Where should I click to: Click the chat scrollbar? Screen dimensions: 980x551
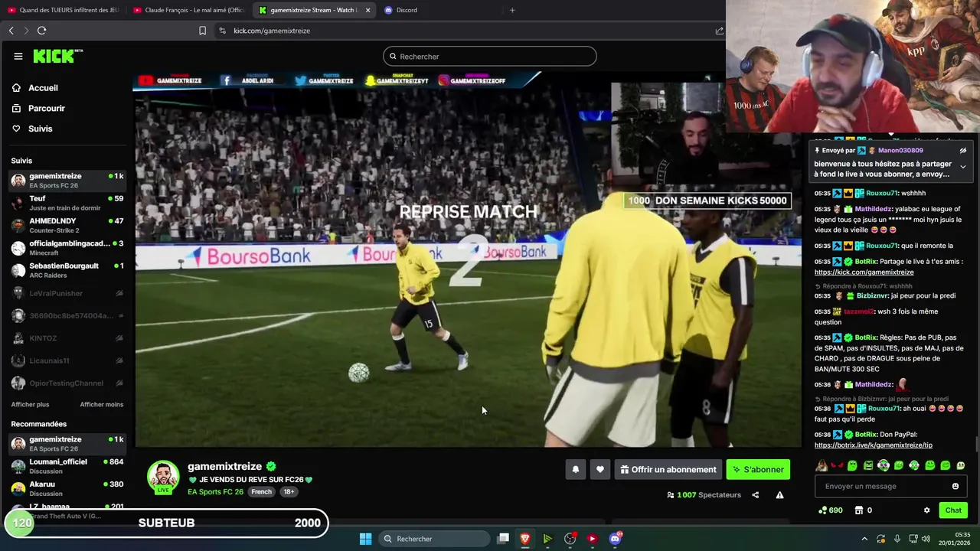coord(976,444)
